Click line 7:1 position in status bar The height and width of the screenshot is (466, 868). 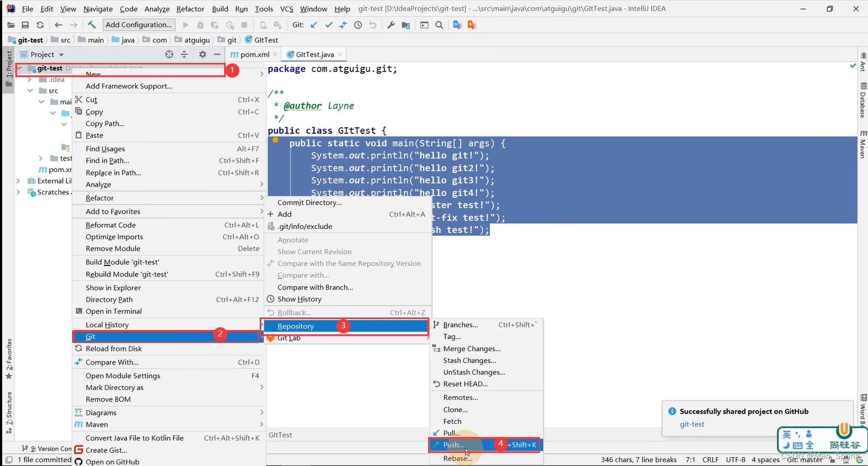click(x=690, y=460)
